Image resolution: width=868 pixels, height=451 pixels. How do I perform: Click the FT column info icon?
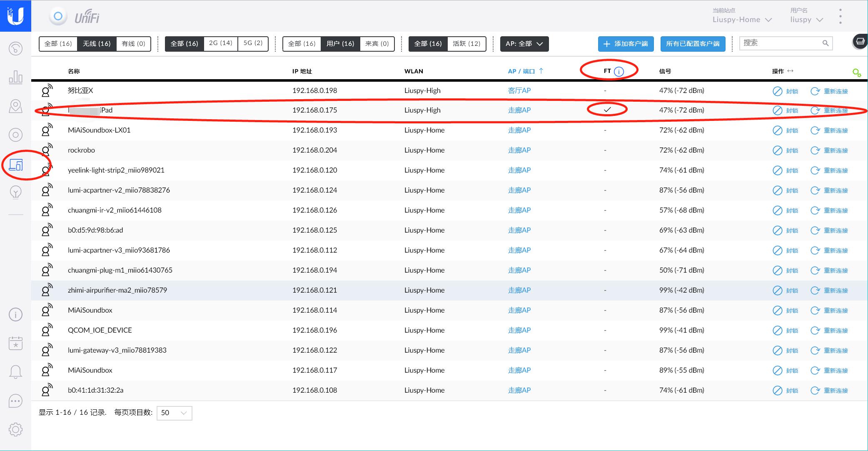coord(619,71)
